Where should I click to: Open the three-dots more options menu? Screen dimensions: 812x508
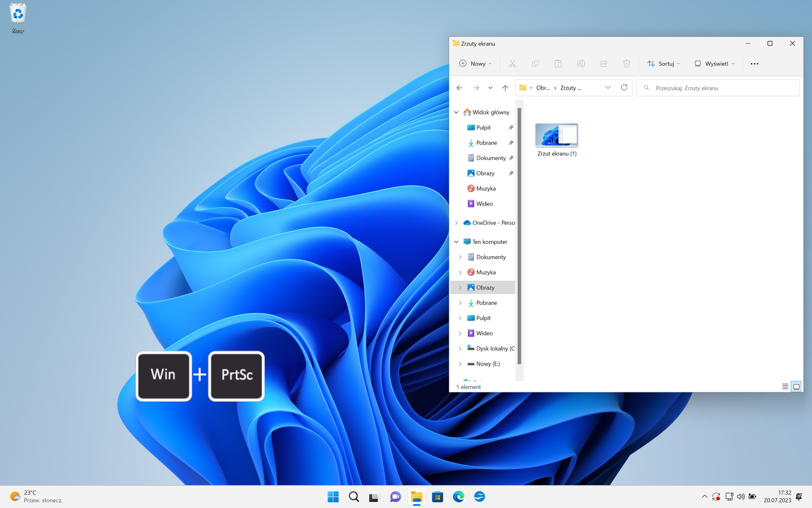(x=754, y=63)
